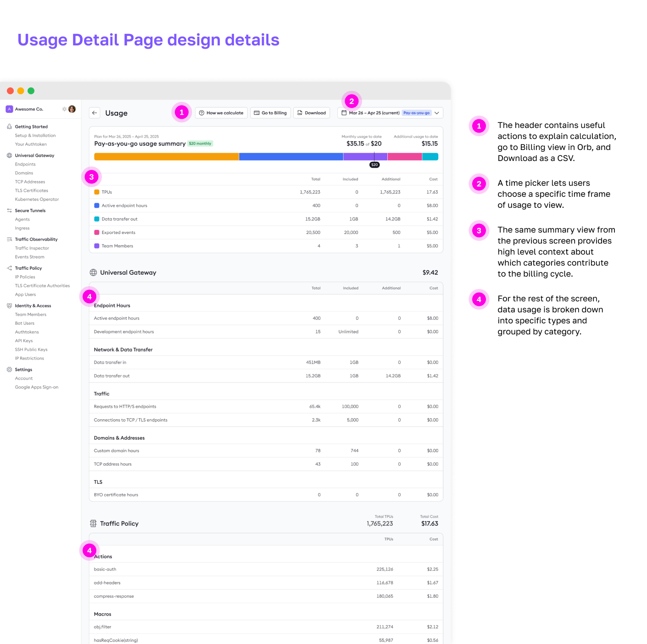
Task: Select the obj.filter macro row
Action: pos(266,627)
